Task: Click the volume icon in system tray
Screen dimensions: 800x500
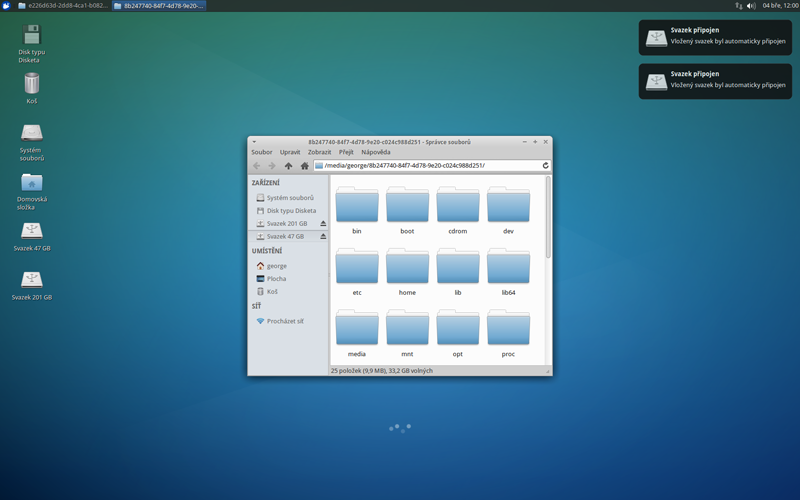Action: [751, 6]
